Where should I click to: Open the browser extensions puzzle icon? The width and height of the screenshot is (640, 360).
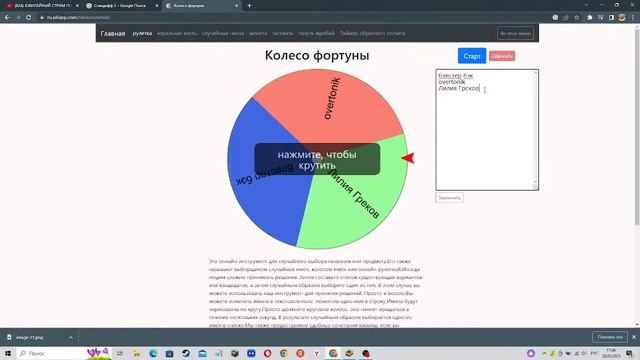pyautogui.click(x=590, y=18)
